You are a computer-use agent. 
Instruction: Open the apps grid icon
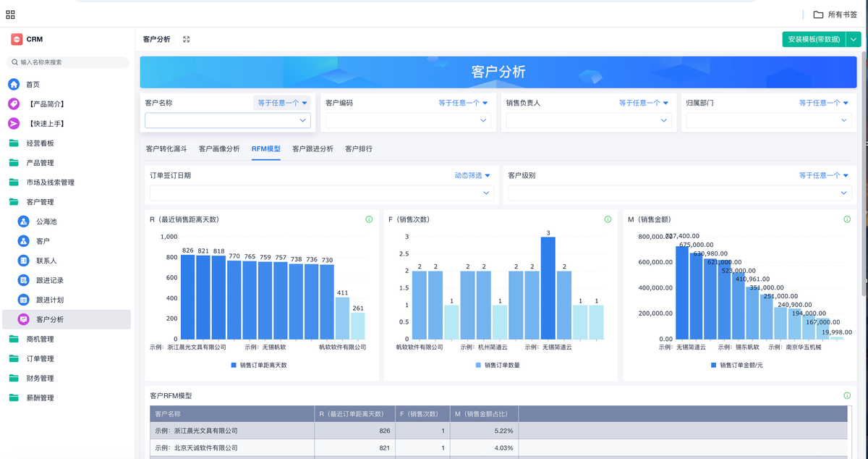(10, 14)
